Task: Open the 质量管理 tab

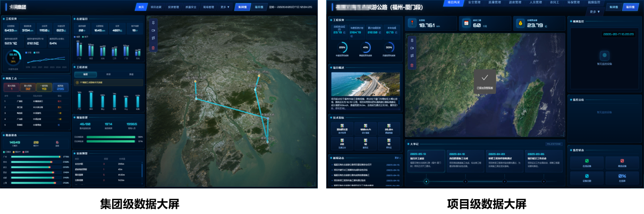Action: tap(495, 3)
